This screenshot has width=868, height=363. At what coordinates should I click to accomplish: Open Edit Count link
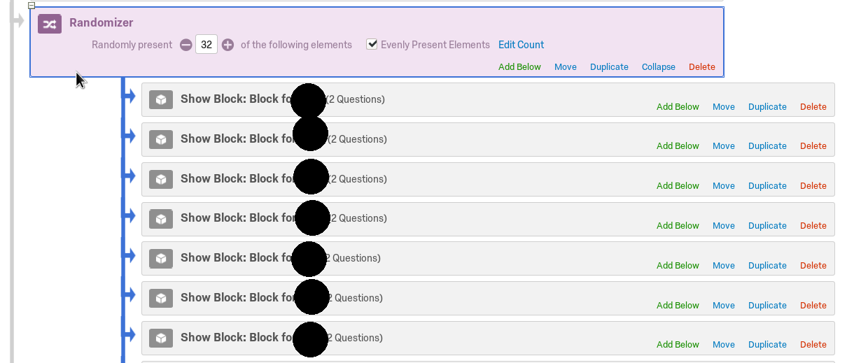pos(521,45)
